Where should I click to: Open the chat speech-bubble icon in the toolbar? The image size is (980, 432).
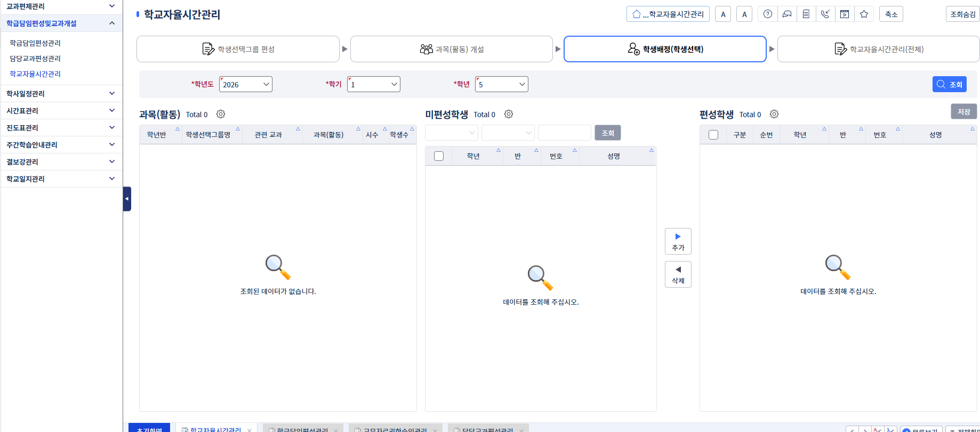click(x=787, y=14)
